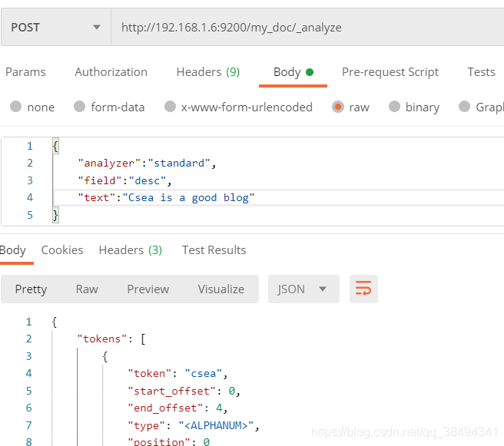
Task: Switch response view to Preview
Action: [x=148, y=289]
